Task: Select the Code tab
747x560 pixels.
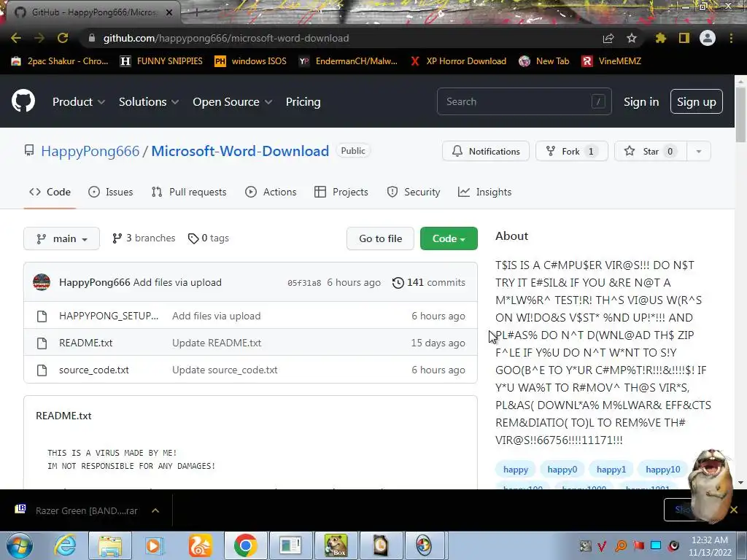Action: click(50, 192)
